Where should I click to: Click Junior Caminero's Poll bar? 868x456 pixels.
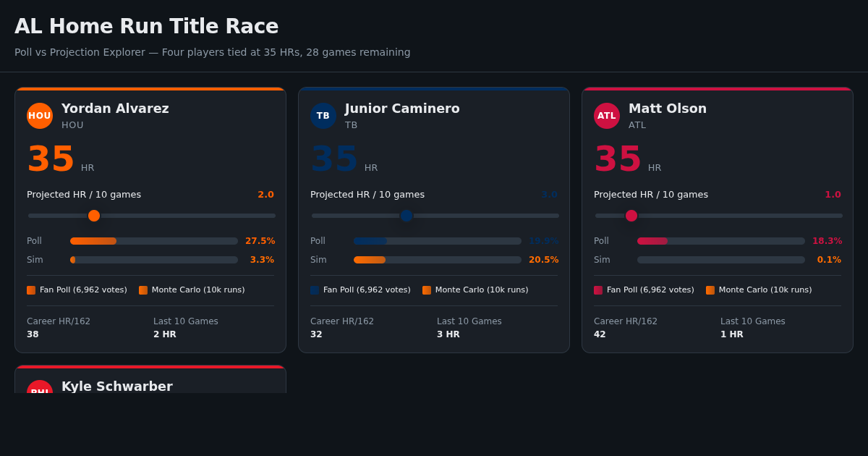tap(438, 241)
